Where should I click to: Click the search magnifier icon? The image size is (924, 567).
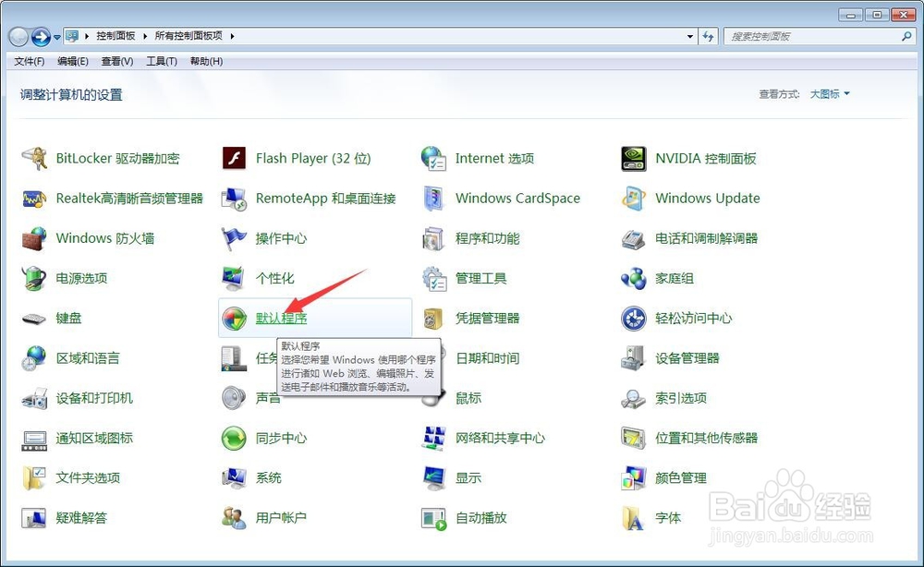907,37
